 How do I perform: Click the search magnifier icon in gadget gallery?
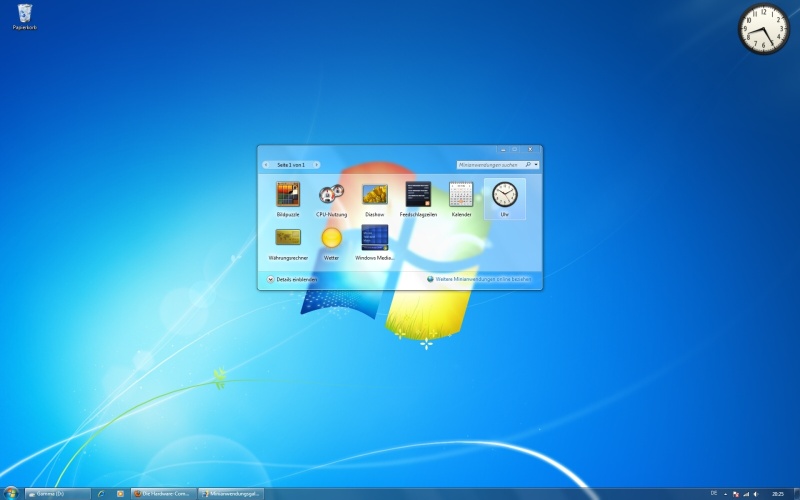coord(528,165)
